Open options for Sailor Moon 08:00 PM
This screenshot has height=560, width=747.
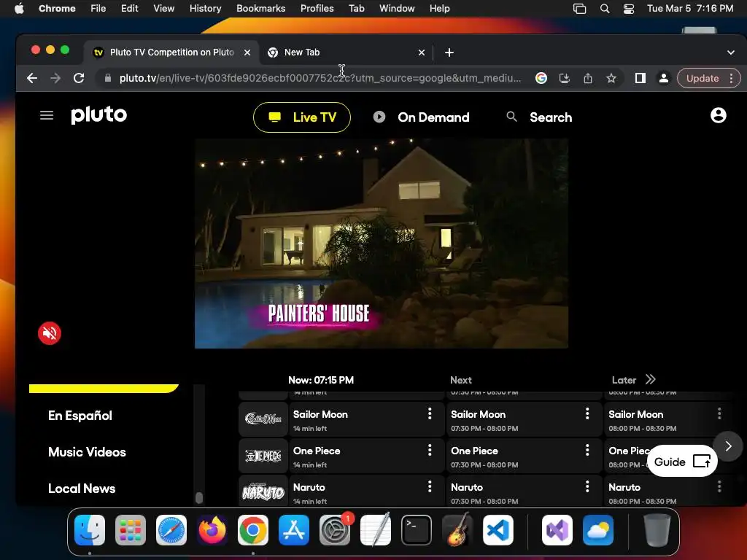point(719,413)
